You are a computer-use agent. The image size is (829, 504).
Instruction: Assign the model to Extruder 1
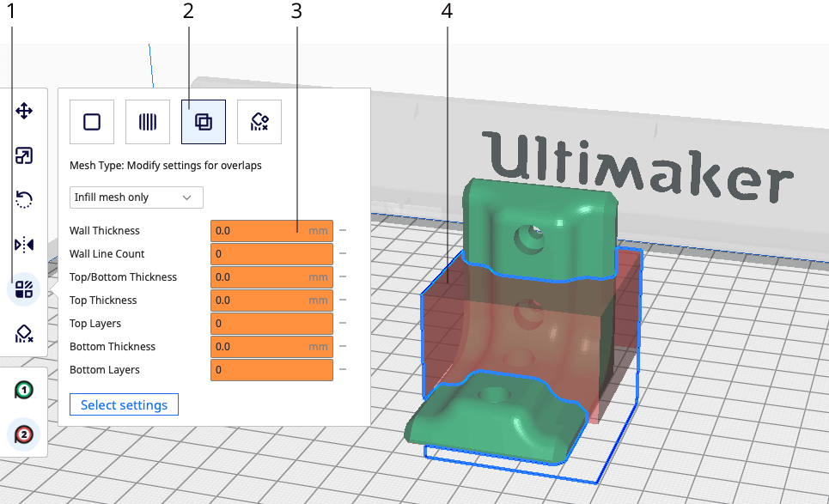coord(23,389)
